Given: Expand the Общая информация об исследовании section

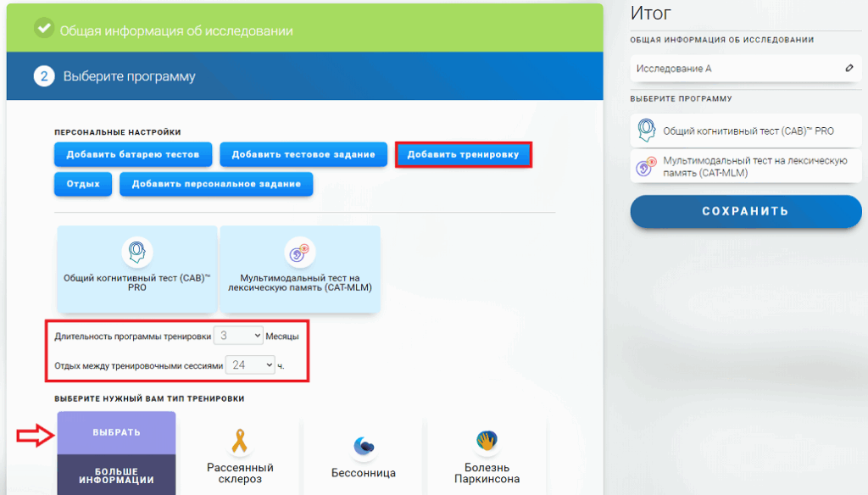Looking at the screenshot, I should click(176, 31).
